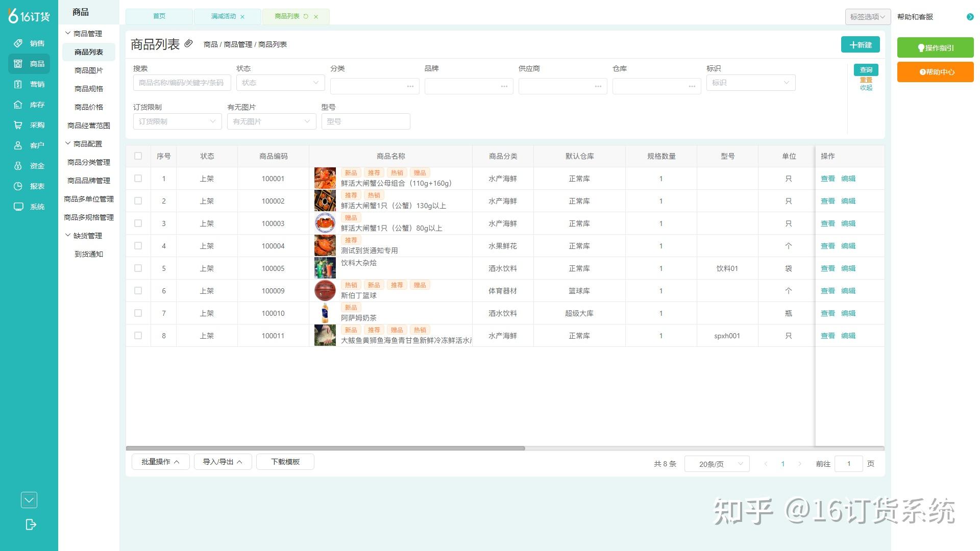Open the 系统 system module in sidebar
The width and height of the screenshot is (980, 551).
coord(29,207)
